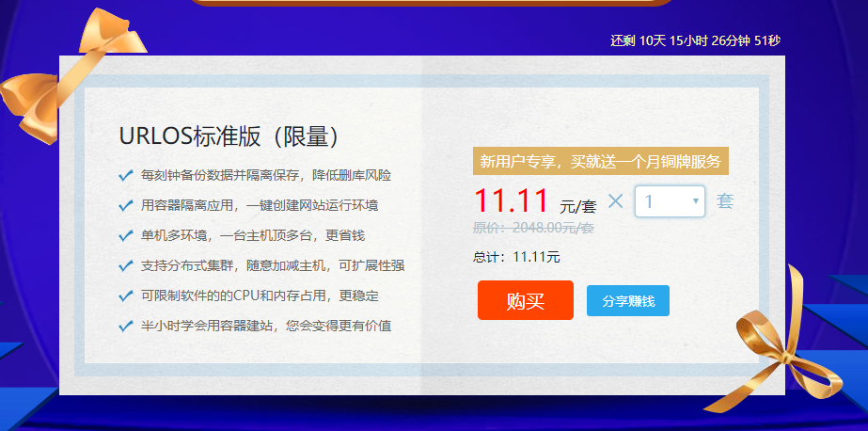This screenshot has height=431, width=868.
Task: Click the orange 购买 button
Action: click(x=526, y=300)
